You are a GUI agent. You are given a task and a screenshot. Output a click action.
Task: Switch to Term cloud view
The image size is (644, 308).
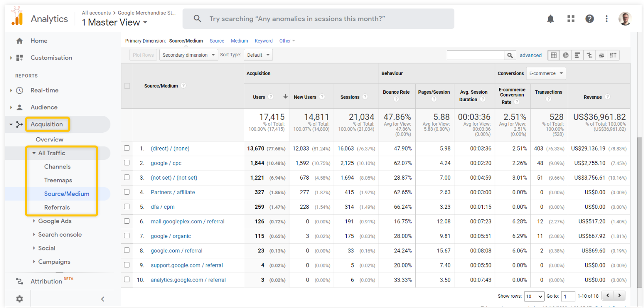tap(601, 55)
